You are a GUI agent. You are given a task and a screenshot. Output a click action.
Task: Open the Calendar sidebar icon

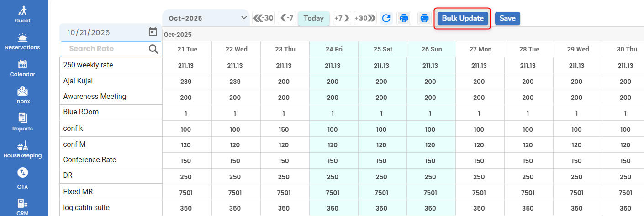click(x=23, y=65)
